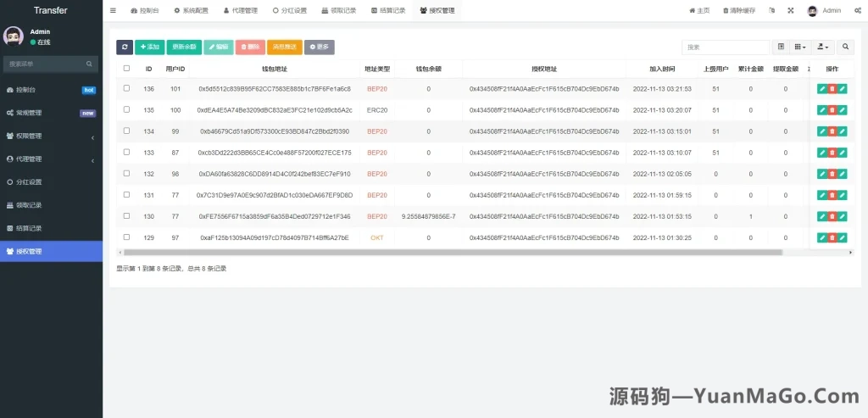Click the green 添加 add button
The height and width of the screenshot is (418, 868).
pos(149,47)
